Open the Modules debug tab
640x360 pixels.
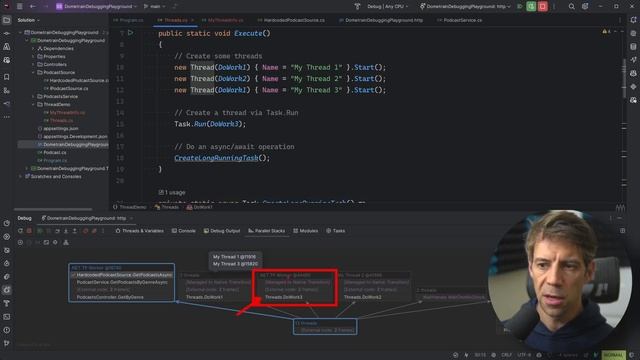[x=305, y=231]
